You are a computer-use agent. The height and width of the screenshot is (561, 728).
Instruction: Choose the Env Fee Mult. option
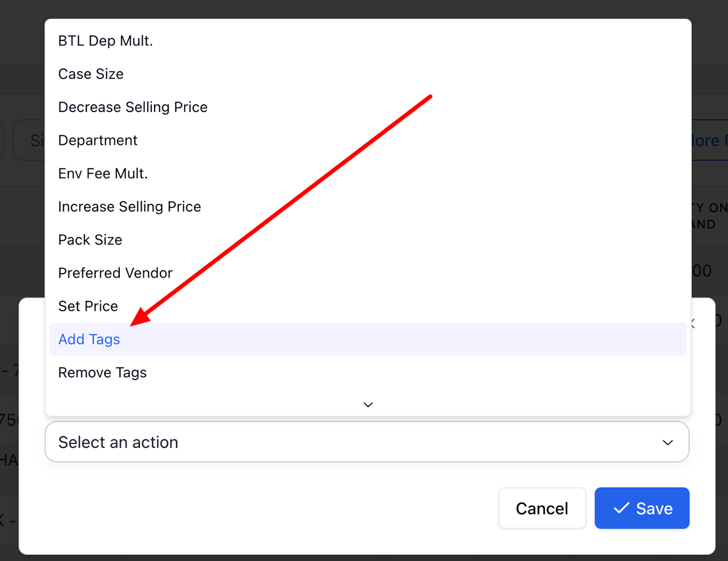103,174
